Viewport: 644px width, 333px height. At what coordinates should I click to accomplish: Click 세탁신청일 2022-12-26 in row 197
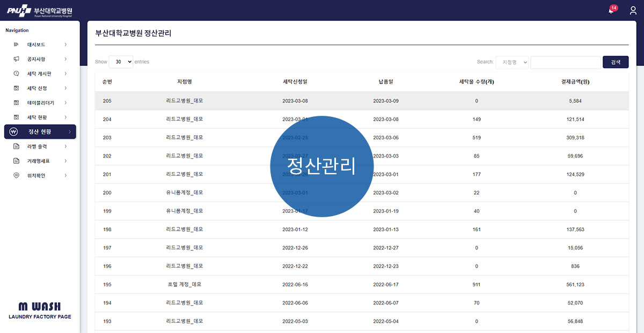pos(295,248)
